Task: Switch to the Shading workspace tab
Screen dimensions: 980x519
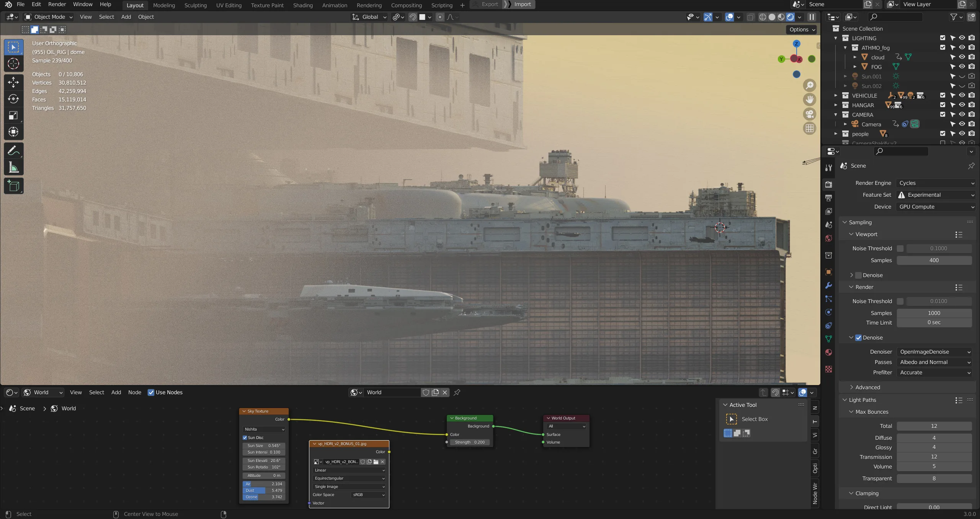Action: pos(303,5)
